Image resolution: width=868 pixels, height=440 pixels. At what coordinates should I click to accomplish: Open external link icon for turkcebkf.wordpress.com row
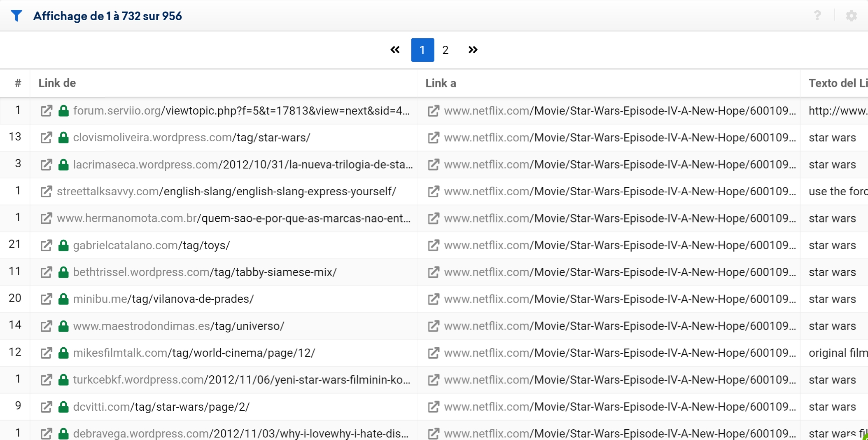[x=47, y=380]
